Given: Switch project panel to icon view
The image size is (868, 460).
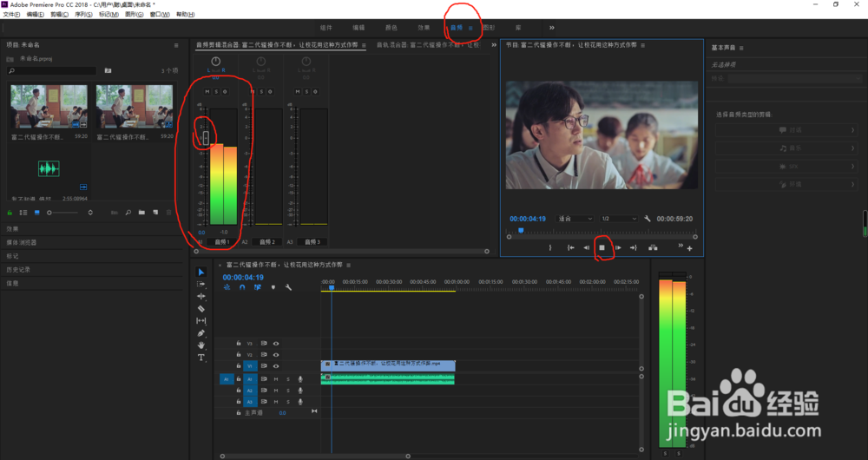Looking at the screenshot, I should 37,213.
